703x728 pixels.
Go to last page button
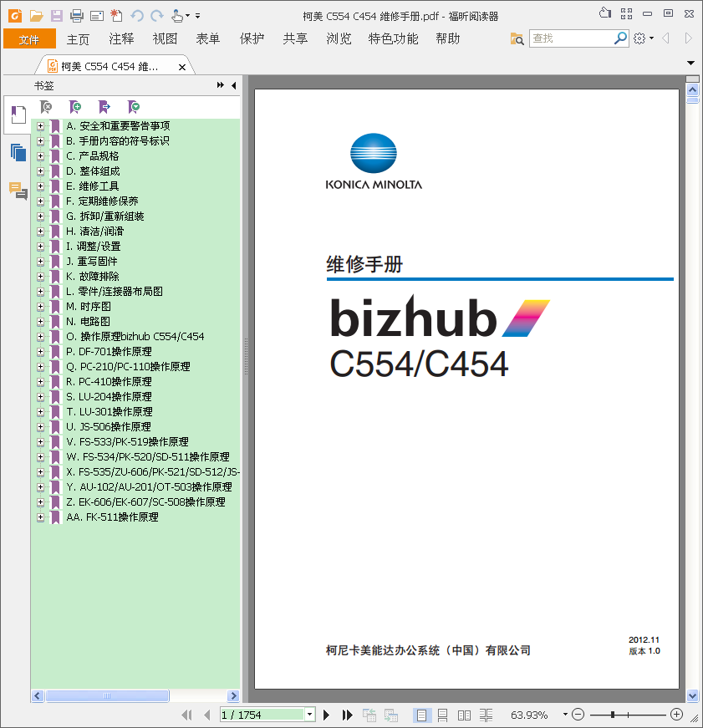point(348,715)
